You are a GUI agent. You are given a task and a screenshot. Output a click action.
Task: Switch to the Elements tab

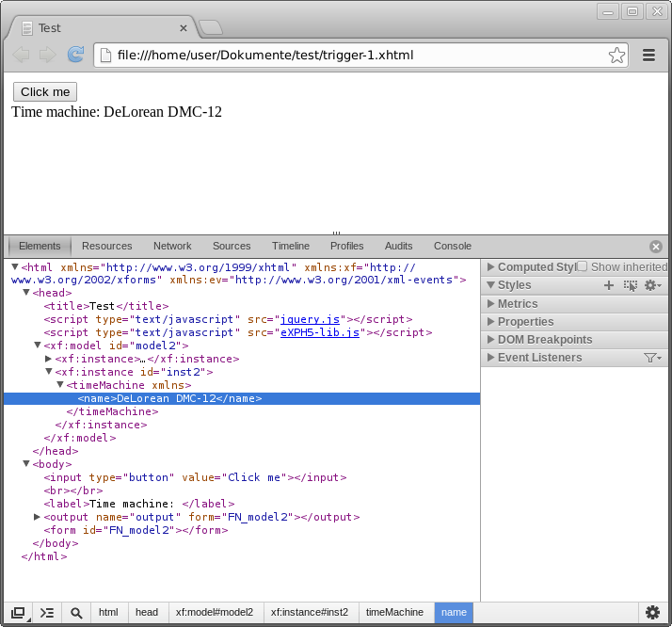pos(40,247)
